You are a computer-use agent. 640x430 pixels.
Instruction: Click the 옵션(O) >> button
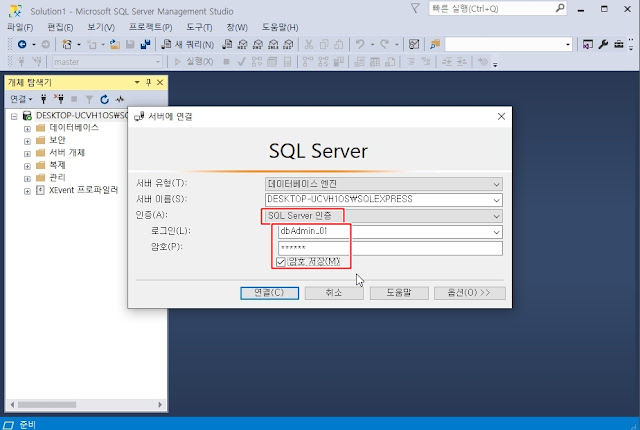coord(469,293)
